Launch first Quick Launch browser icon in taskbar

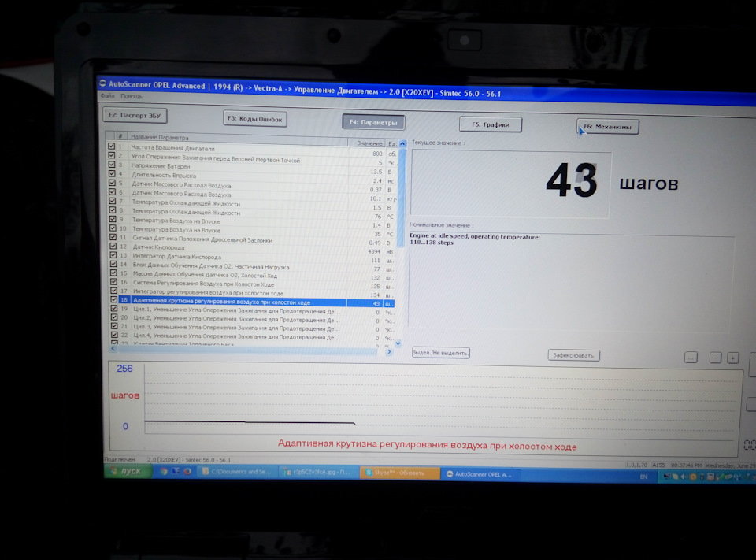pos(164,471)
